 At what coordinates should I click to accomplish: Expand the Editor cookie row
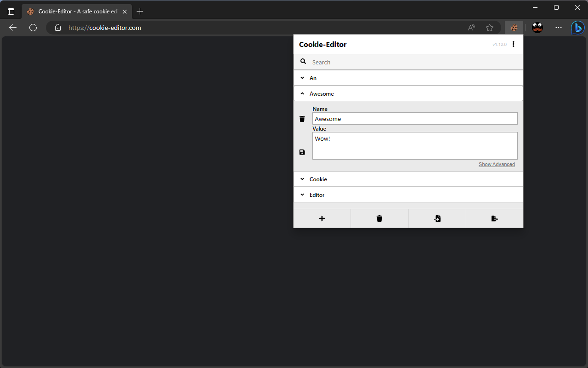click(x=408, y=195)
